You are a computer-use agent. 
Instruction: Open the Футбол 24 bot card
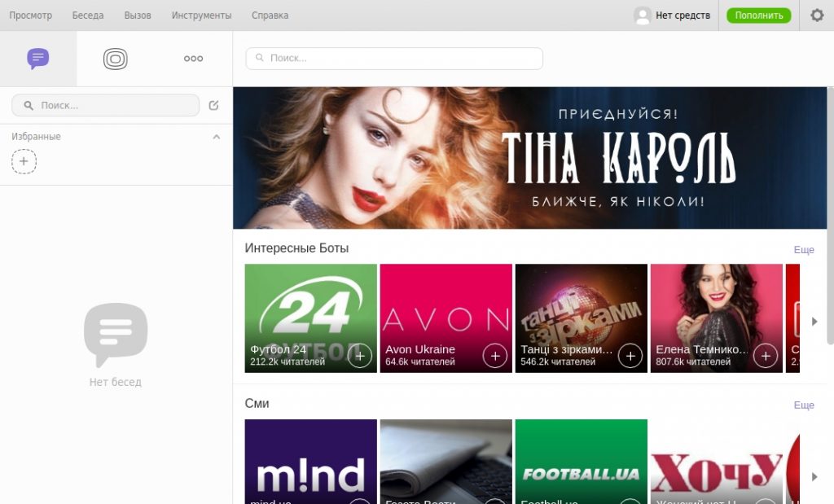tap(310, 318)
